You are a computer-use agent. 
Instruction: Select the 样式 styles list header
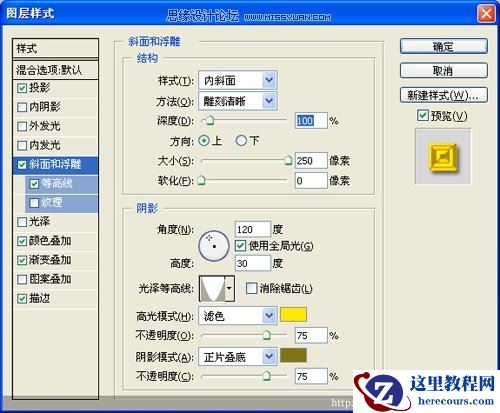coord(55,48)
